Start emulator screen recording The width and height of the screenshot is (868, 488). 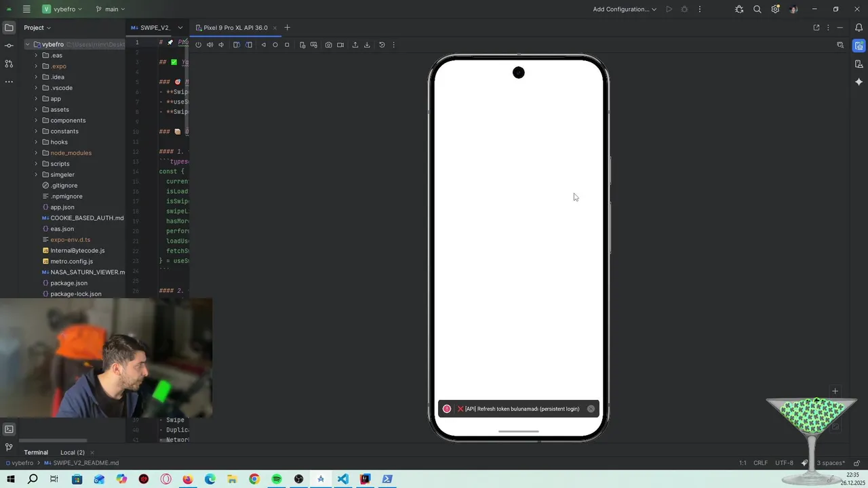click(340, 45)
